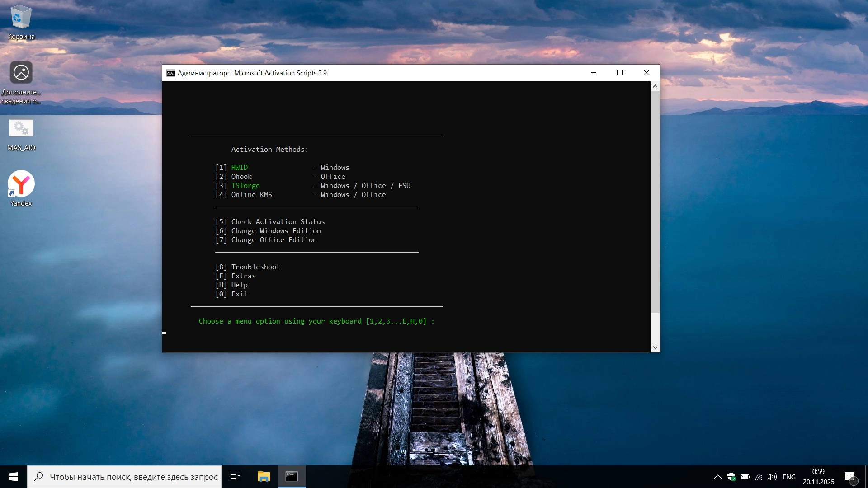This screenshot has width=868, height=488.
Task: Expand hidden system tray icons
Action: pos(717,477)
